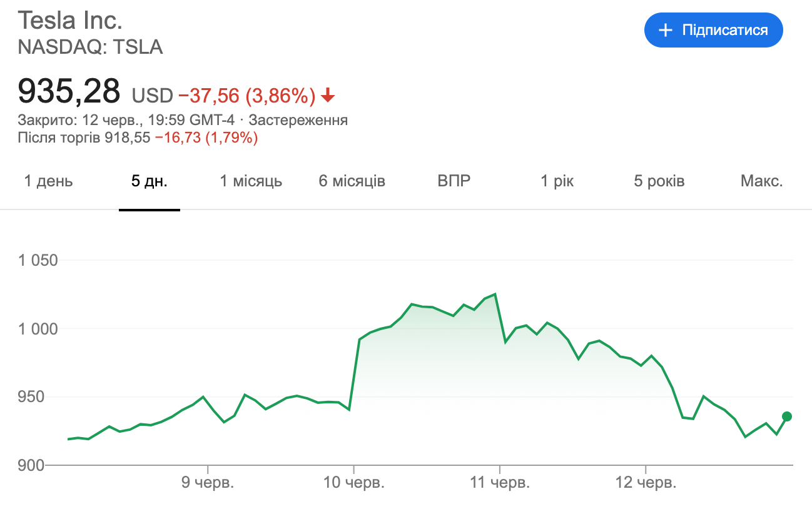Select the 1 день range tab

(x=48, y=181)
